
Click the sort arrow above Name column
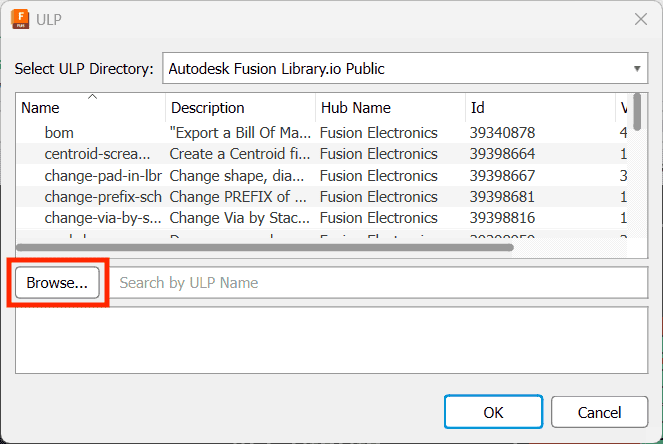point(92,97)
